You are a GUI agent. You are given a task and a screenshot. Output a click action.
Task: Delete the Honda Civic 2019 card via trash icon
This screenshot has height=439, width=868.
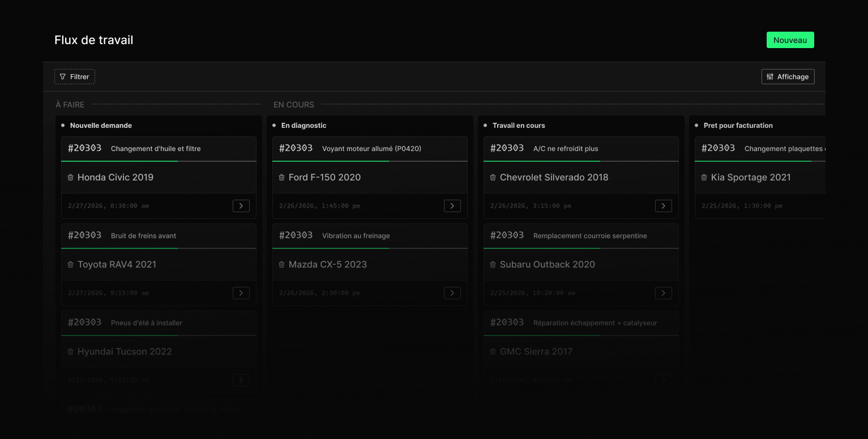coord(71,178)
